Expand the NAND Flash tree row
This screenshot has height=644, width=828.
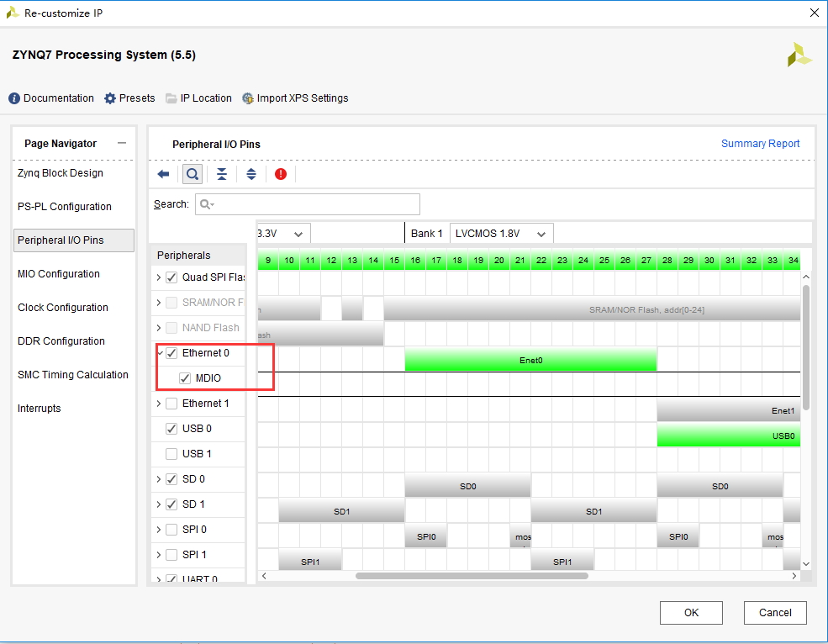pos(159,328)
